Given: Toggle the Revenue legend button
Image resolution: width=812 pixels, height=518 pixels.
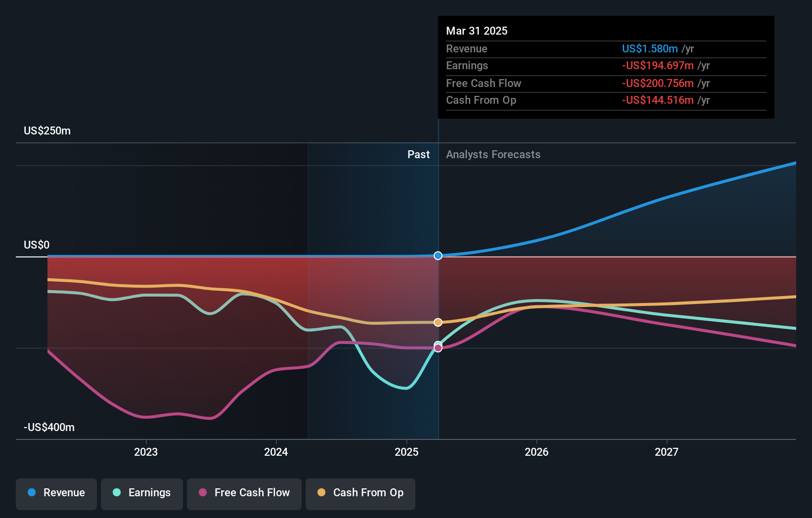Looking at the screenshot, I should tap(56, 494).
